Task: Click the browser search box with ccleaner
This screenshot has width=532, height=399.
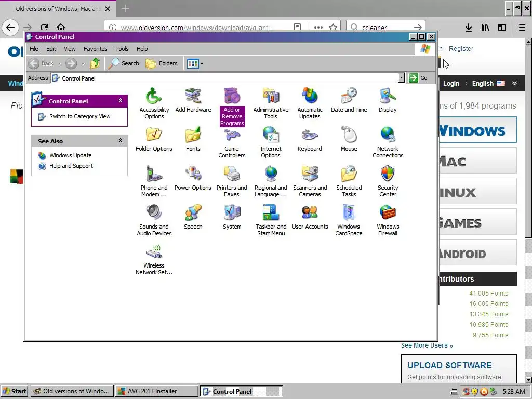Action: click(x=385, y=27)
